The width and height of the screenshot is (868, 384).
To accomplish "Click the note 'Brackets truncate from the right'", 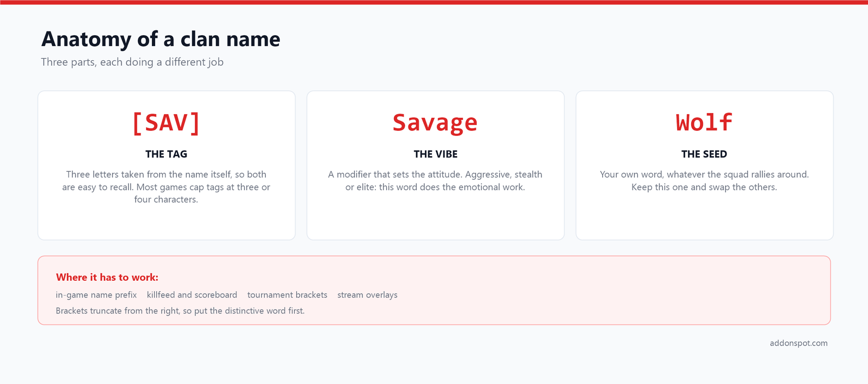I will click(x=180, y=311).
